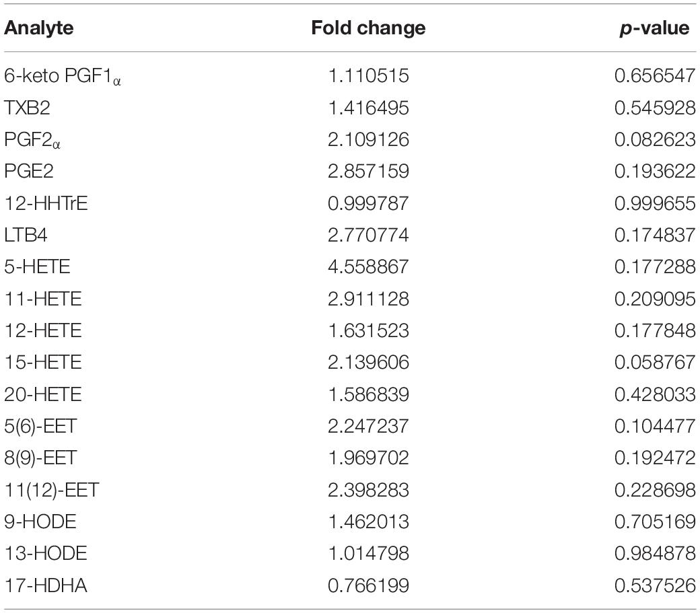
Task: Select the TXB2 row label
Action: coord(27,108)
